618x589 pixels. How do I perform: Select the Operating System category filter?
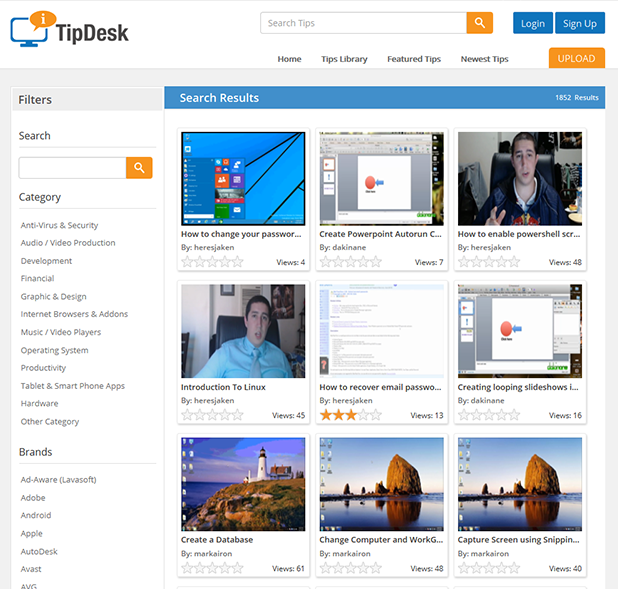(55, 350)
